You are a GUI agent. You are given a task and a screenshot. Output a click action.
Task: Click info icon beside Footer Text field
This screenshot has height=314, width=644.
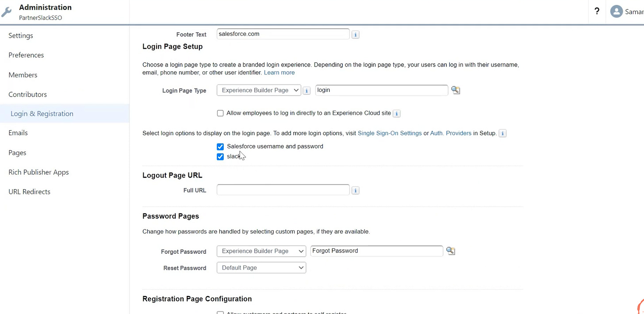tap(355, 35)
